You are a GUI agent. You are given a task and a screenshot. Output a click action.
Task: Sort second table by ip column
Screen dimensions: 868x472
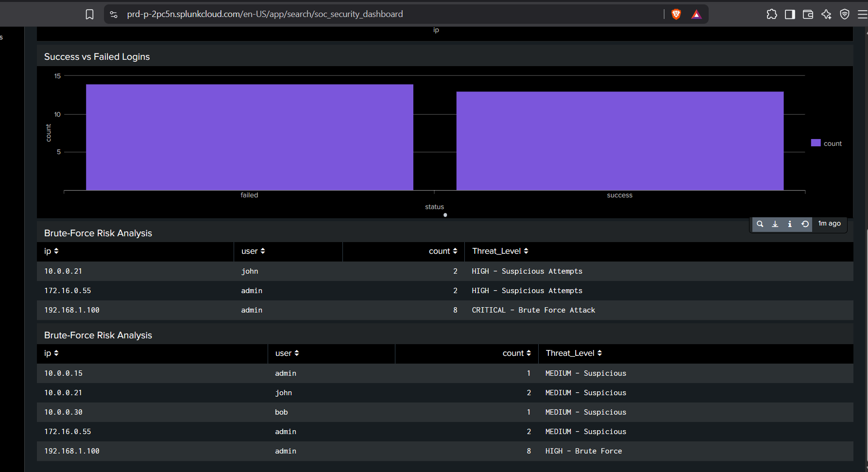tap(51, 353)
